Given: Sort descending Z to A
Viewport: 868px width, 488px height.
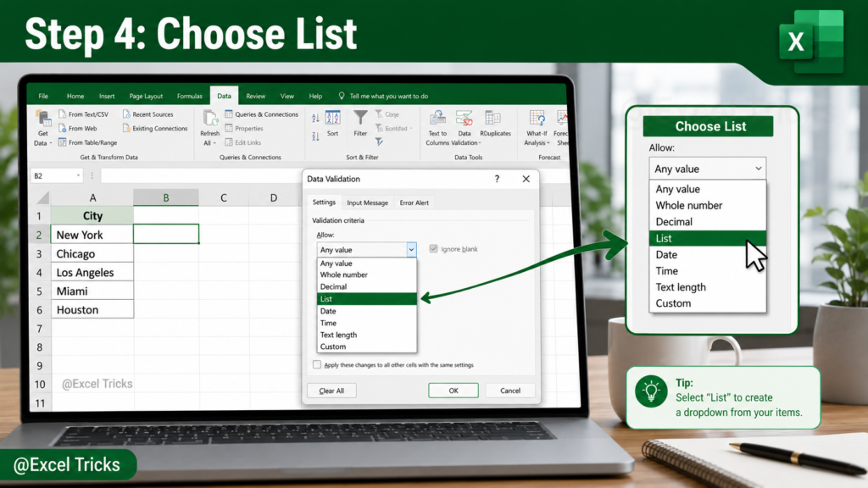Looking at the screenshot, I should coord(315,136).
